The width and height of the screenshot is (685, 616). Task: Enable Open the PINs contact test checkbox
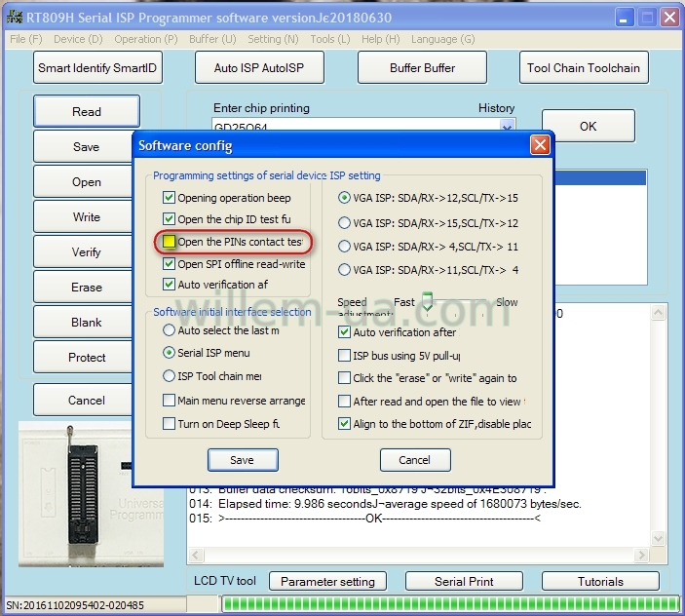(x=169, y=242)
